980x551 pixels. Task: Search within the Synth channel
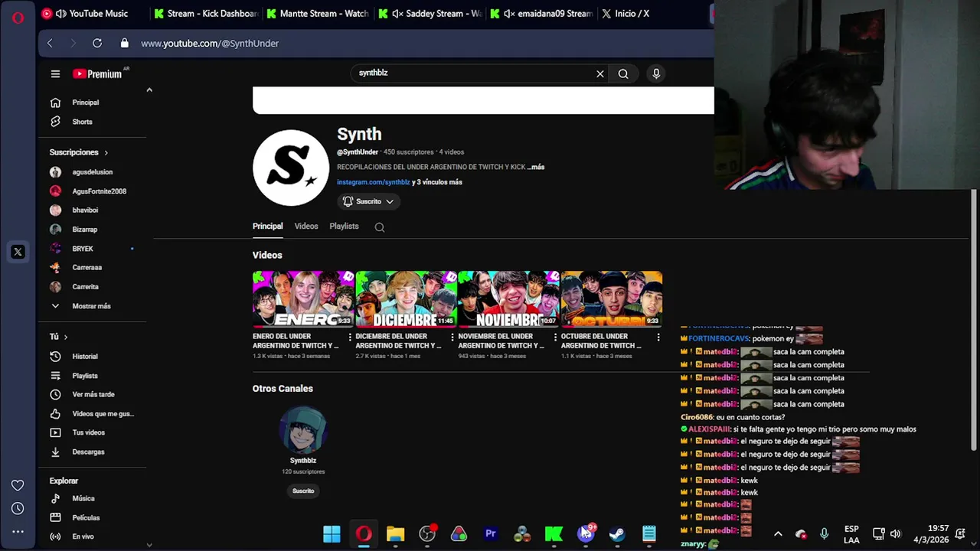click(380, 227)
